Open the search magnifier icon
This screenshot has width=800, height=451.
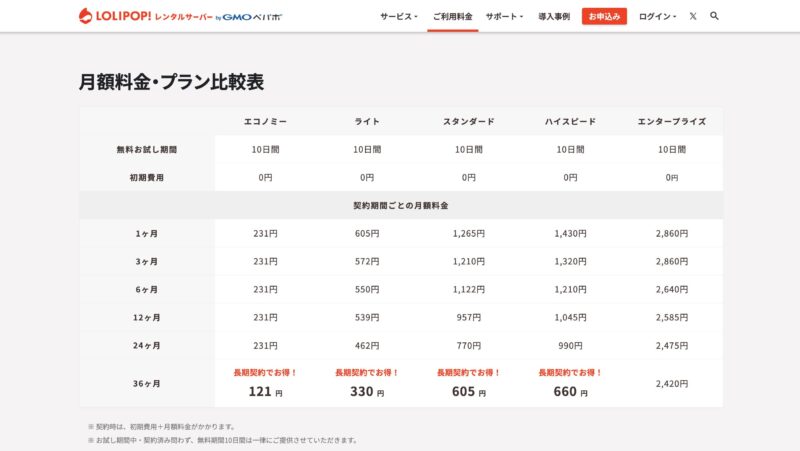714,16
